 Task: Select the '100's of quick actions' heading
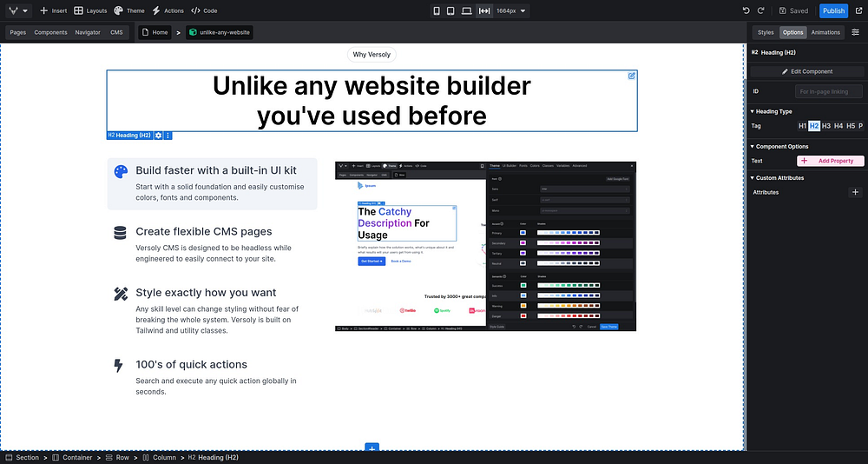pos(192,364)
